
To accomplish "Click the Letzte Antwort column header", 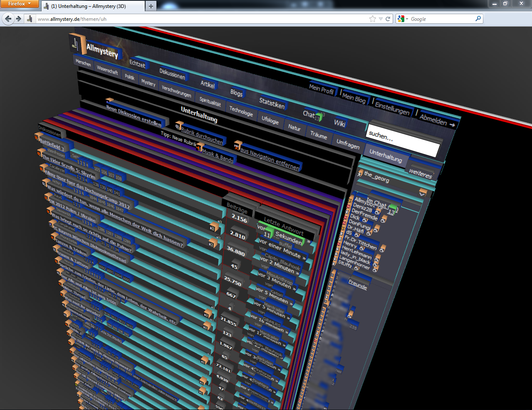I will click(x=284, y=226).
